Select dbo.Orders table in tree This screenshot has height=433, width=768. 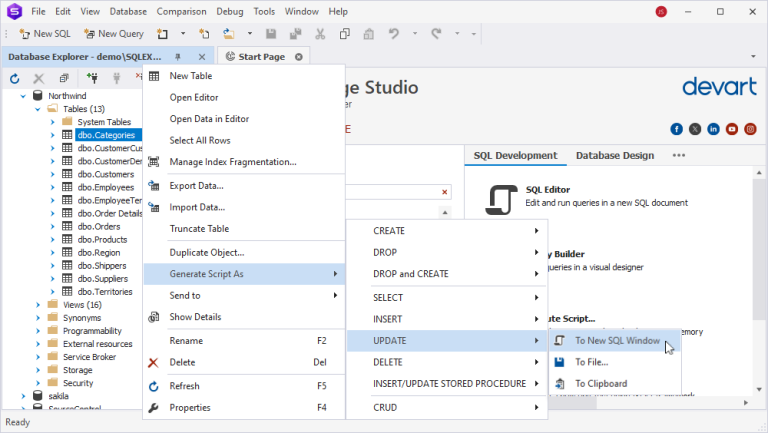point(98,227)
